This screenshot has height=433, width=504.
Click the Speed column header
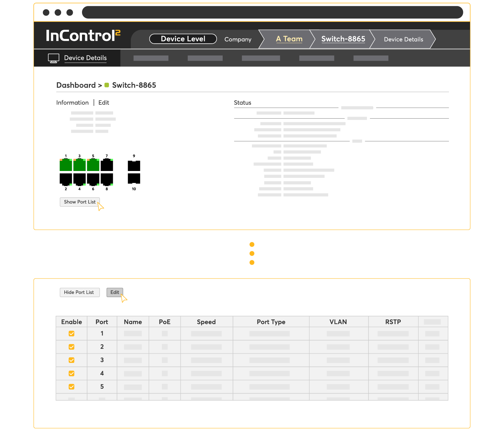tap(207, 322)
